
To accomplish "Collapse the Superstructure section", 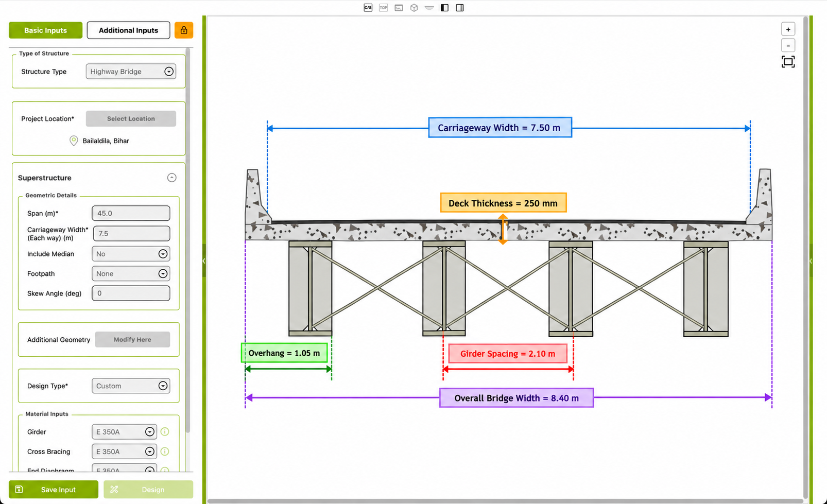I will tap(172, 178).
